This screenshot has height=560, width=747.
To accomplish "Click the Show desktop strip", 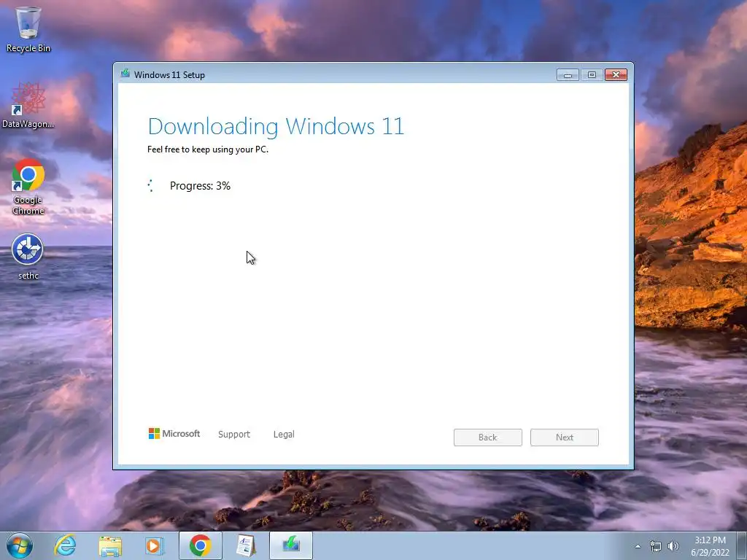I will coord(742,546).
